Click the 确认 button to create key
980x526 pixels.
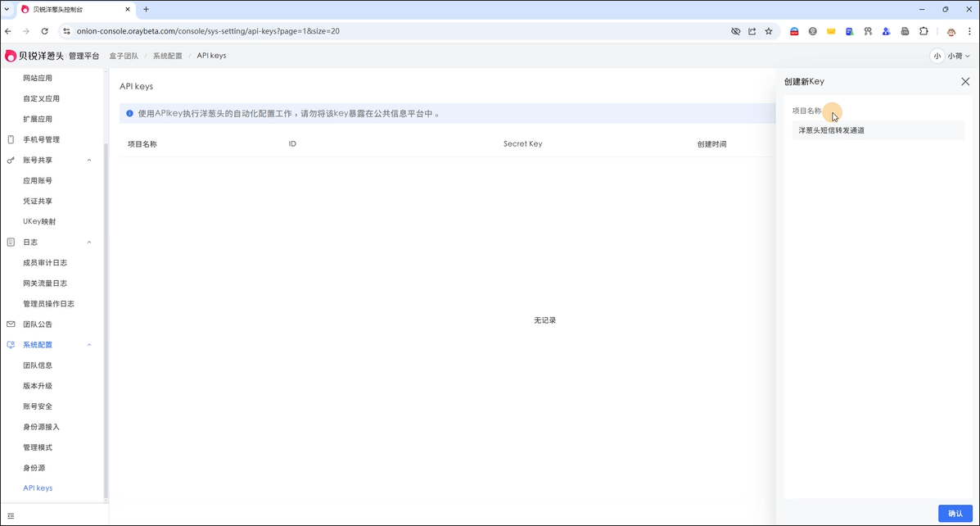coord(955,514)
